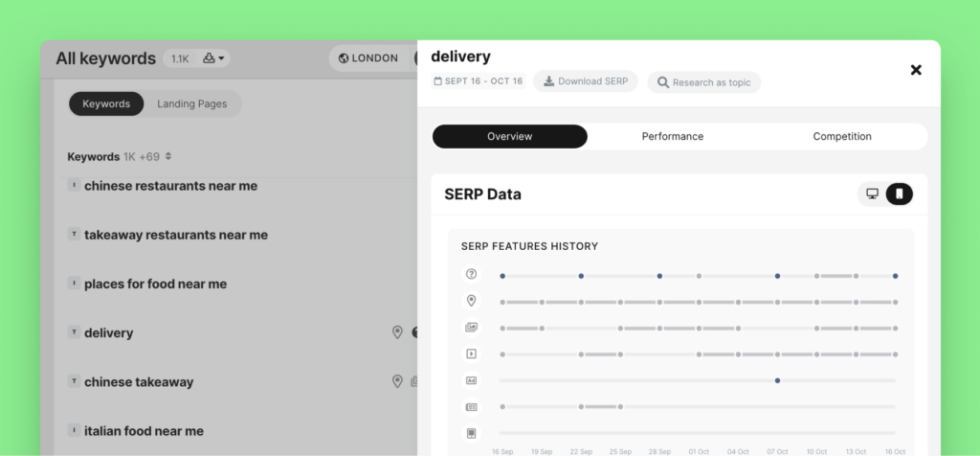
Task: Open the export dropdown next to 1.1K
Action: [214, 58]
